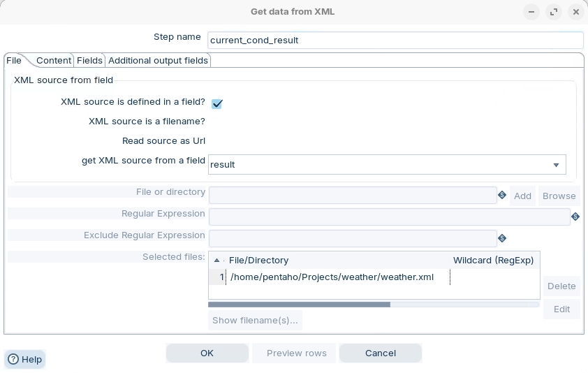Screen dimensions: 588x373
Task: Click the Browse button
Action: click(559, 196)
